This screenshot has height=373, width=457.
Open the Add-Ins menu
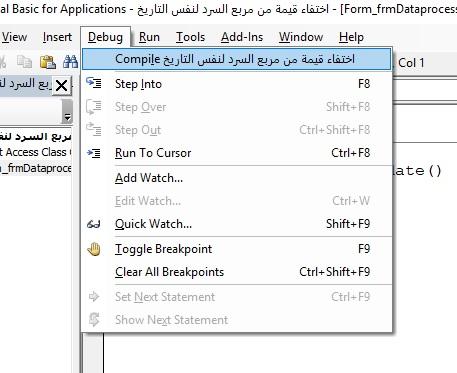[242, 37]
